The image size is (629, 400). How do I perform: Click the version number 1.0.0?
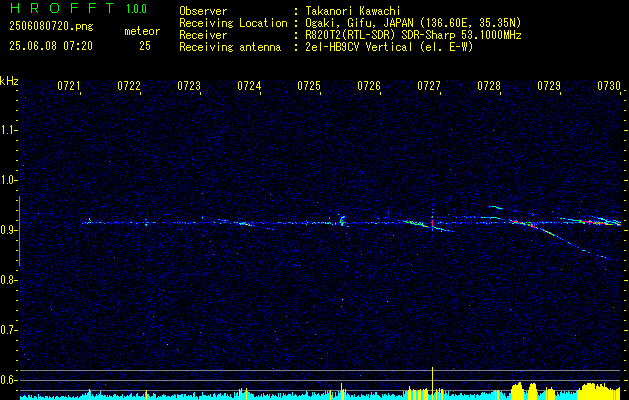click(136, 9)
